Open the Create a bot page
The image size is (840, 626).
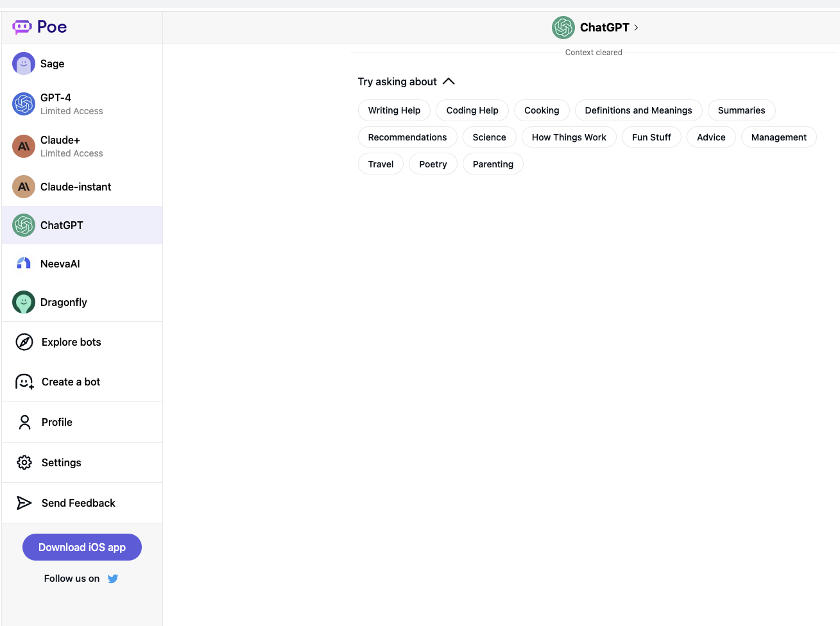82,382
